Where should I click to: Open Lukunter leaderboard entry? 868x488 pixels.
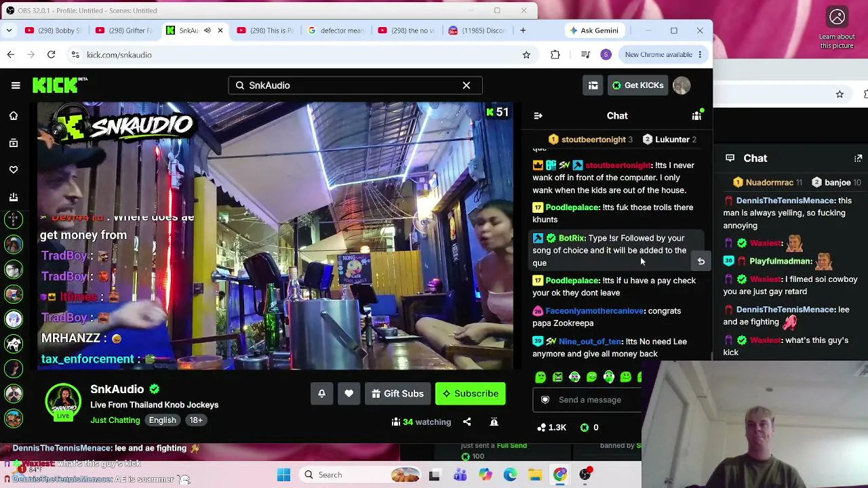669,140
